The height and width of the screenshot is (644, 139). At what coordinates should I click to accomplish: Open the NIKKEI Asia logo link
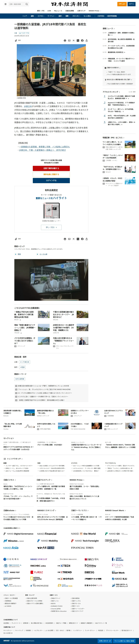11,548
